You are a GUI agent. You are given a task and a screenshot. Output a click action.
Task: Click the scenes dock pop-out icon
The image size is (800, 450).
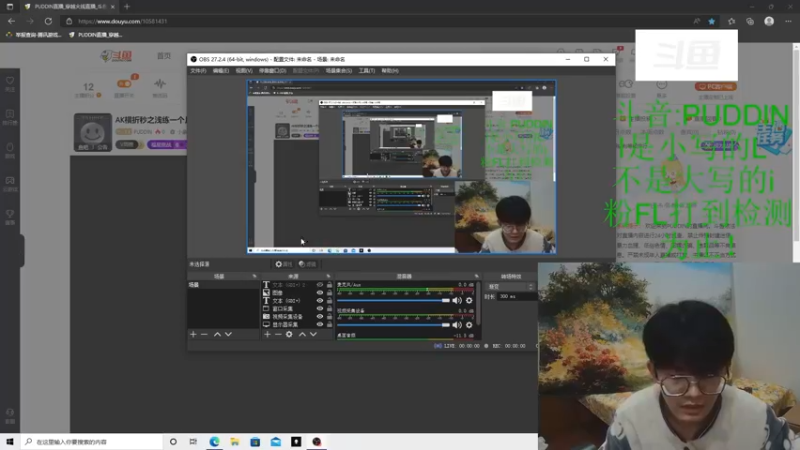click(x=255, y=276)
